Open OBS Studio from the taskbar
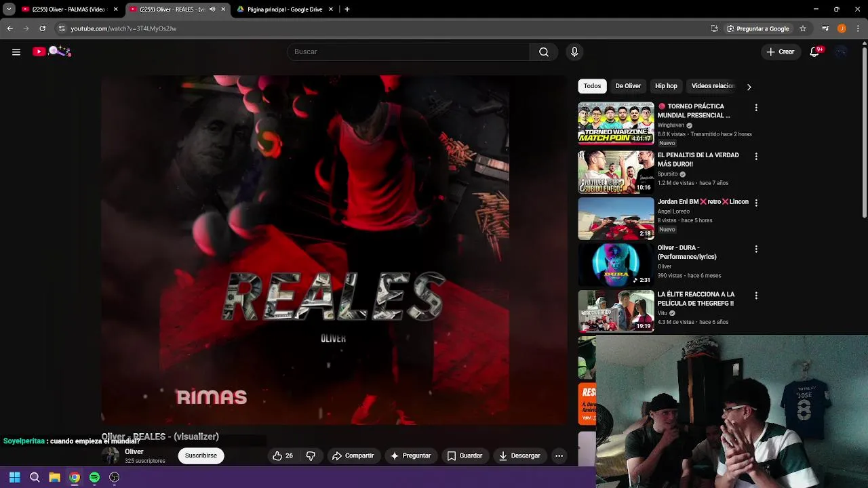 tap(115, 477)
